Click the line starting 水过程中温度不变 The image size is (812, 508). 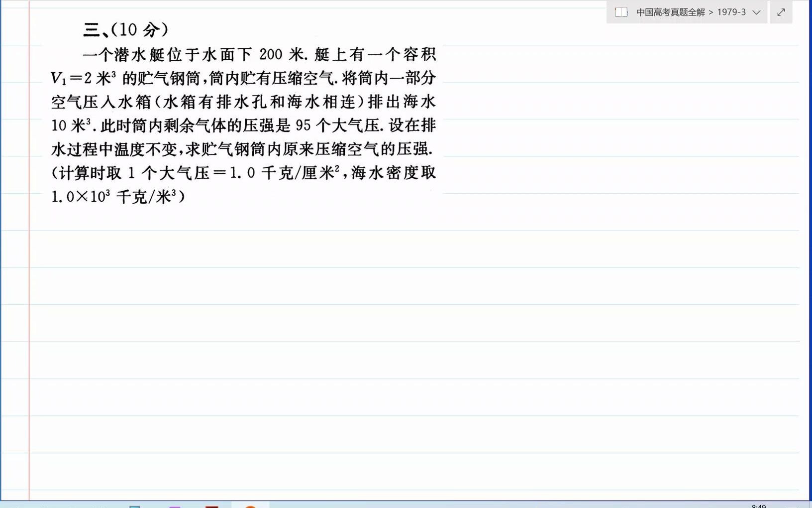coord(242,149)
